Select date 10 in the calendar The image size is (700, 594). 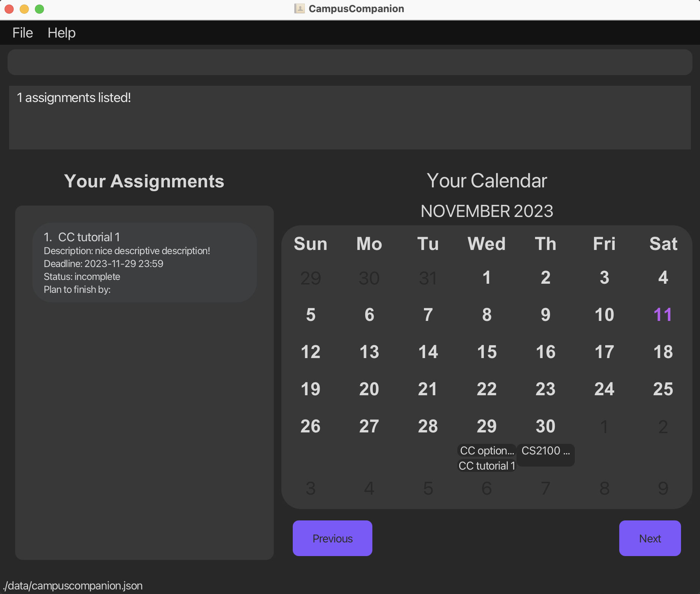(x=604, y=315)
